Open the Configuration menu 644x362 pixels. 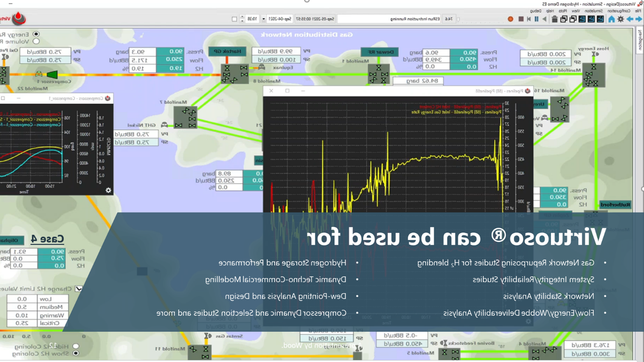[618, 11]
